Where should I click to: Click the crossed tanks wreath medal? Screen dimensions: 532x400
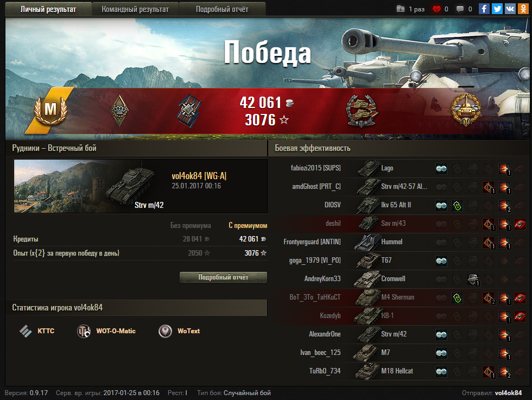362,111
